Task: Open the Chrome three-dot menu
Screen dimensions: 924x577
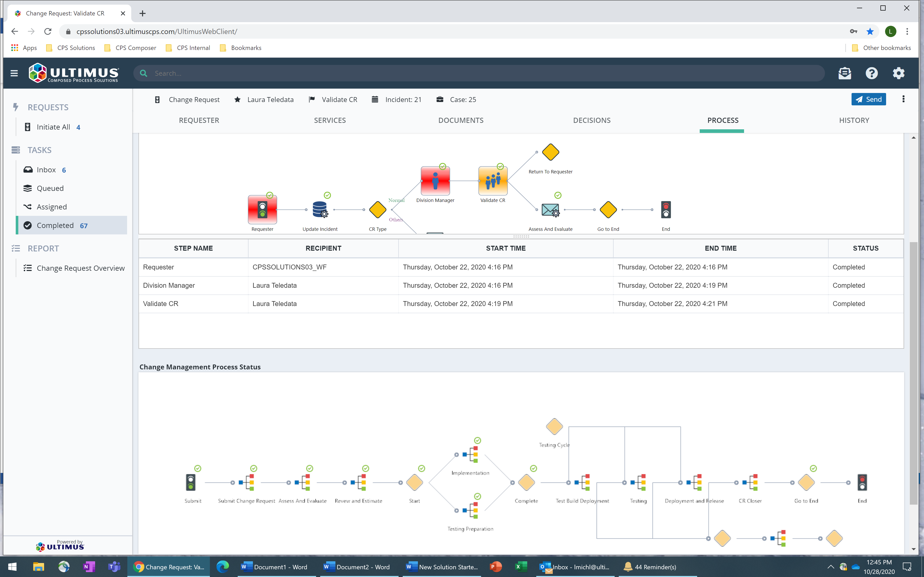Action: (907, 32)
